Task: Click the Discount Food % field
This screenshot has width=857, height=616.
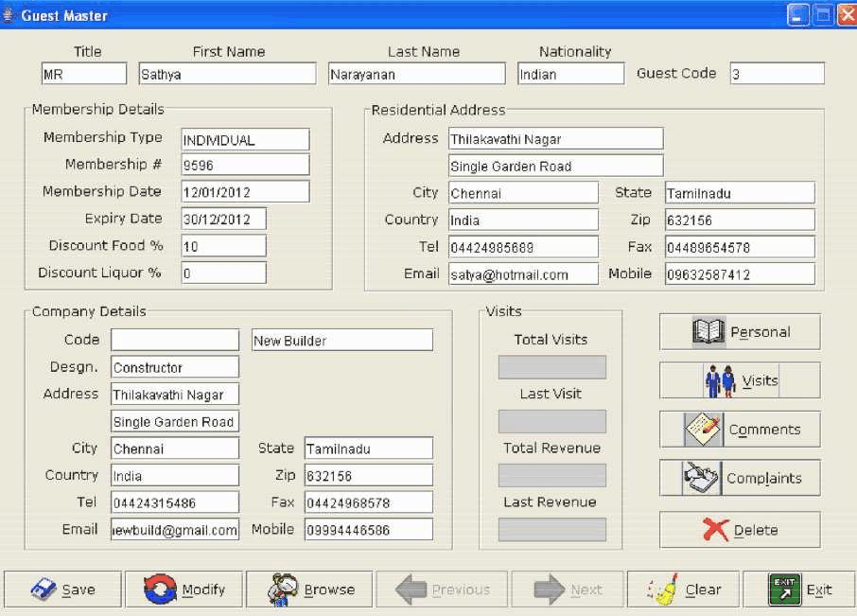Action: tap(223, 246)
